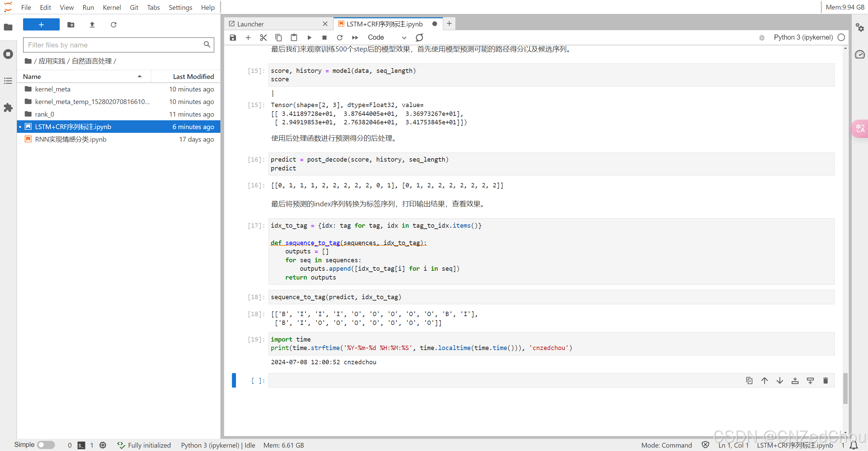This screenshot has width=868, height=451.
Task: Click the Run cell button (triangle)
Action: [309, 37]
